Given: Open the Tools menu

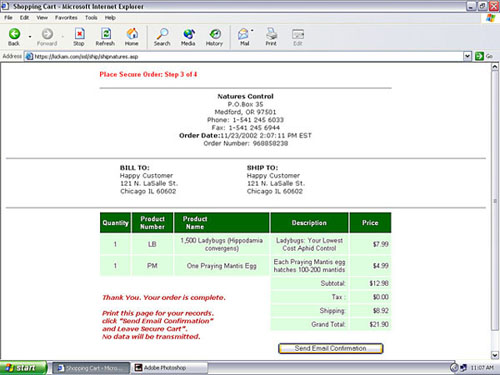Looking at the screenshot, I should pyautogui.click(x=91, y=18).
